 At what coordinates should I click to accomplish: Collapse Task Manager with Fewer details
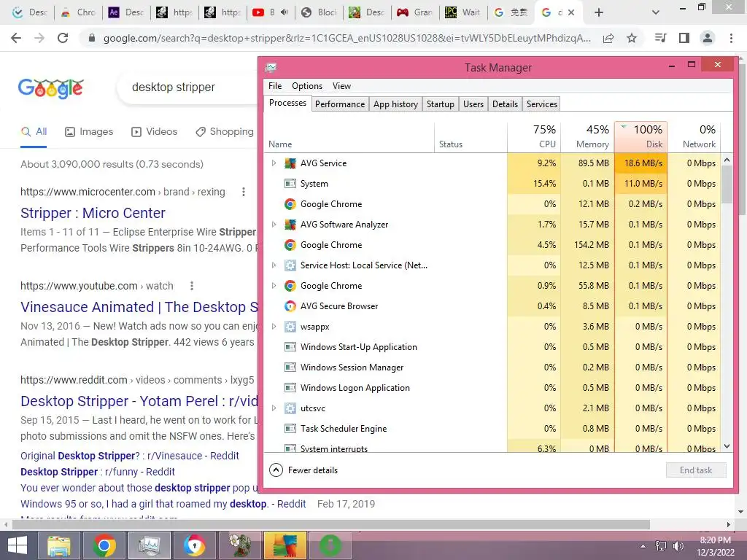click(303, 470)
